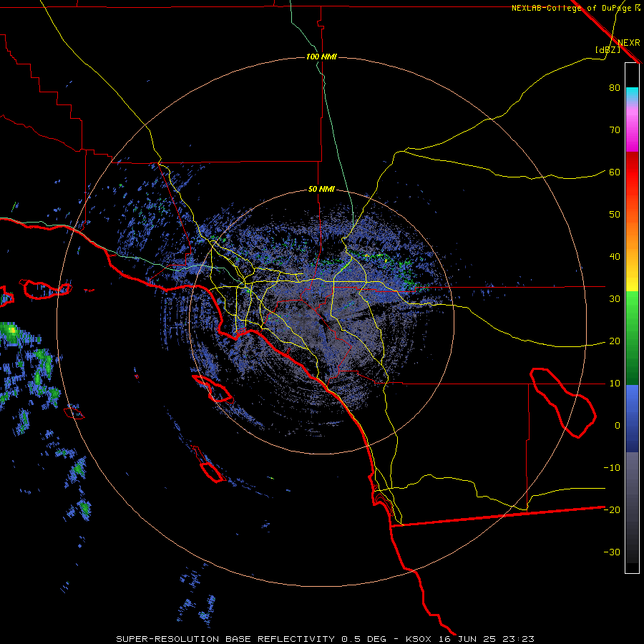The image size is (644, 644).
Task: Click the 80 value on the dBZ scale
Action: pyautogui.click(x=615, y=88)
